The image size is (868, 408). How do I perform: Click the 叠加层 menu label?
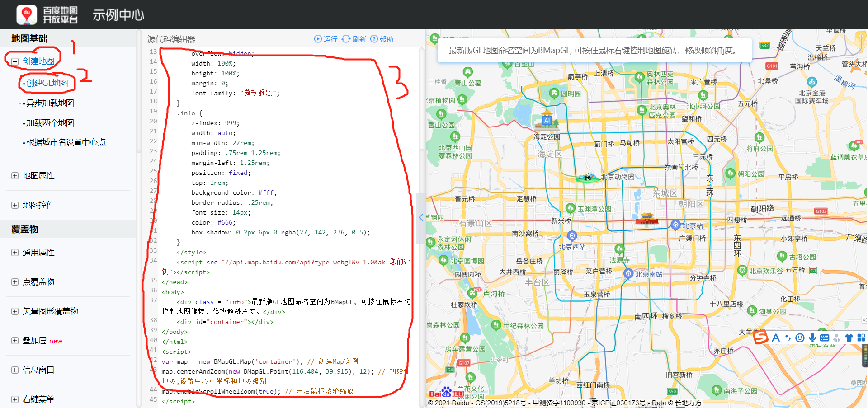[x=35, y=341]
